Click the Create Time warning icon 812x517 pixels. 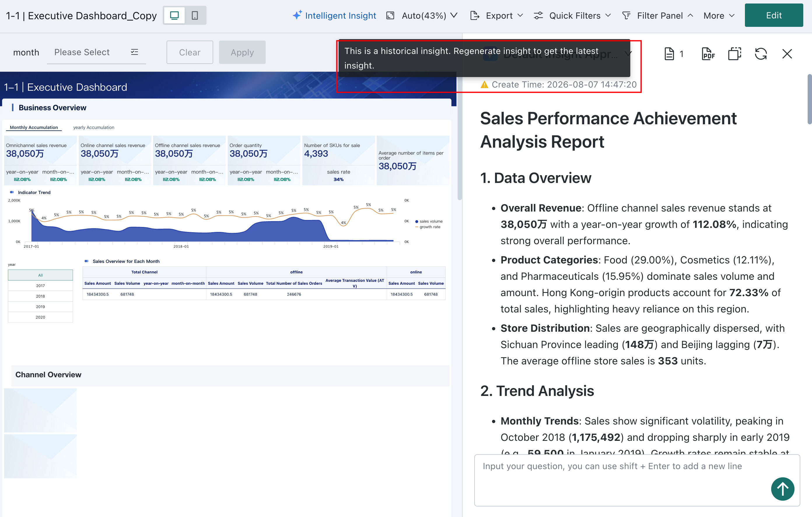pyautogui.click(x=484, y=85)
